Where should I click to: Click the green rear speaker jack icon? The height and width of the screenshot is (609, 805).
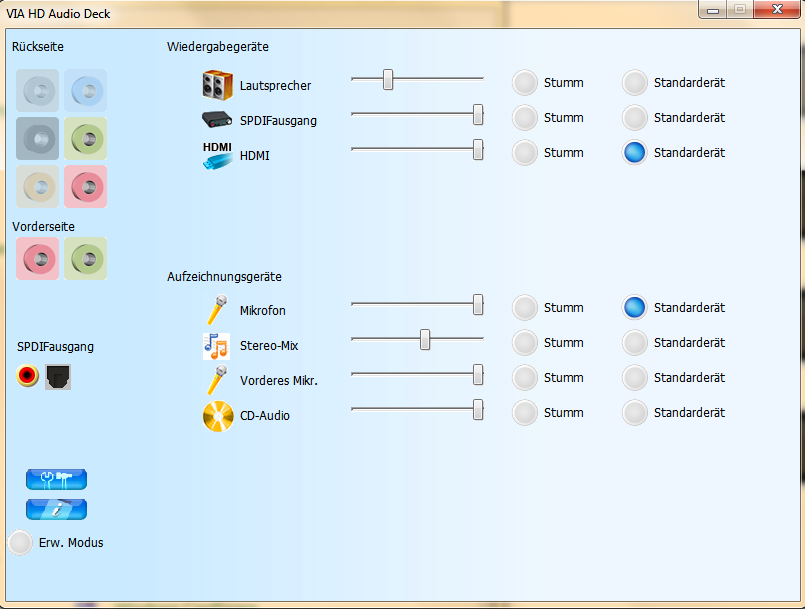coord(86,139)
